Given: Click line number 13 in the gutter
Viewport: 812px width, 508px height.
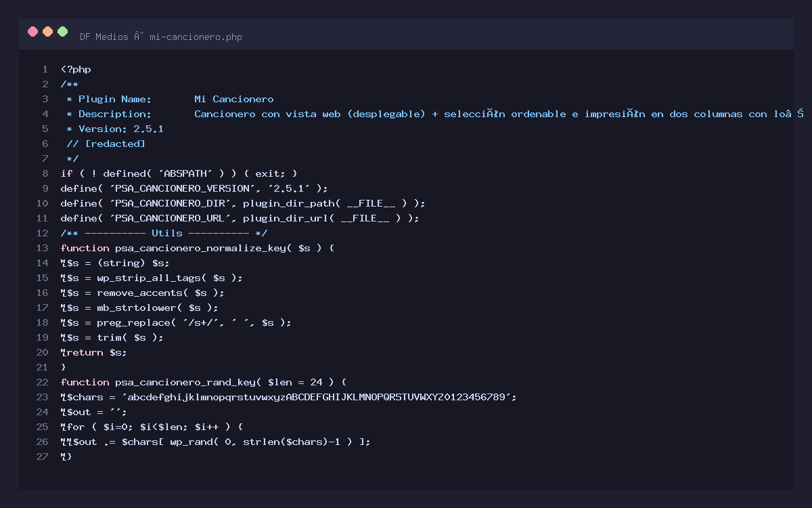Looking at the screenshot, I should (x=42, y=249).
